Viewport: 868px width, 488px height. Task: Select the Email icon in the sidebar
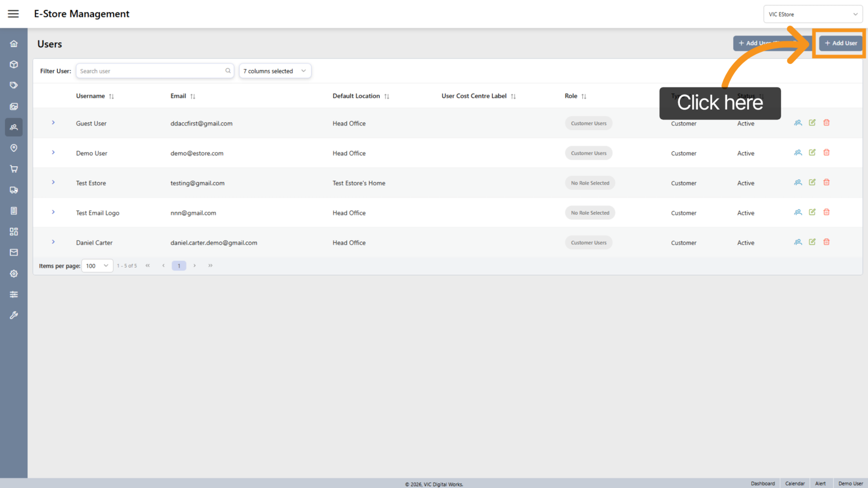coord(13,252)
